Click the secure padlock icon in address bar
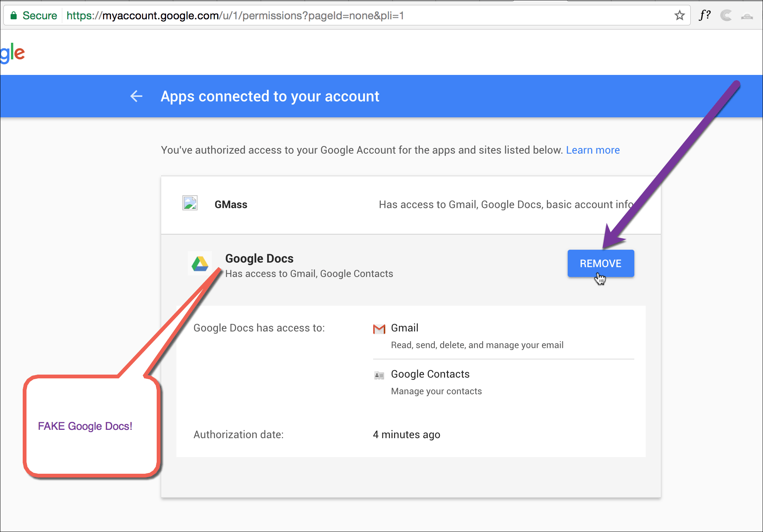This screenshot has height=532, width=763. (x=14, y=15)
